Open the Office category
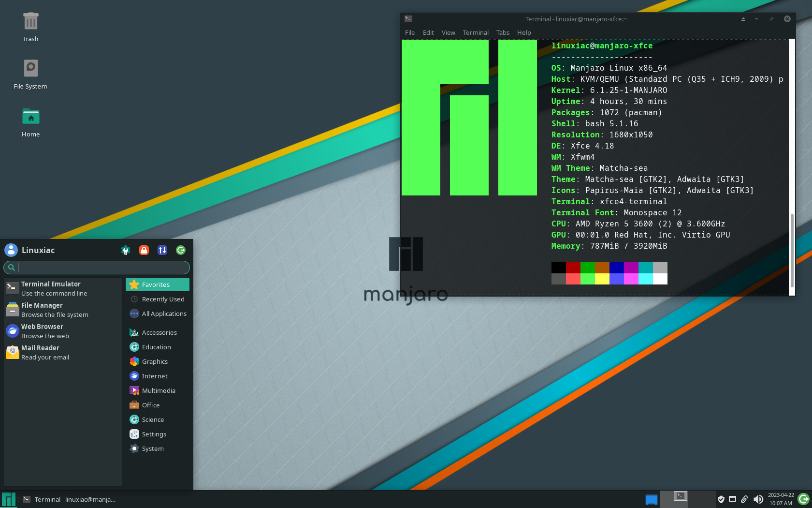812x508 pixels. pyautogui.click(x=158, y=405)
